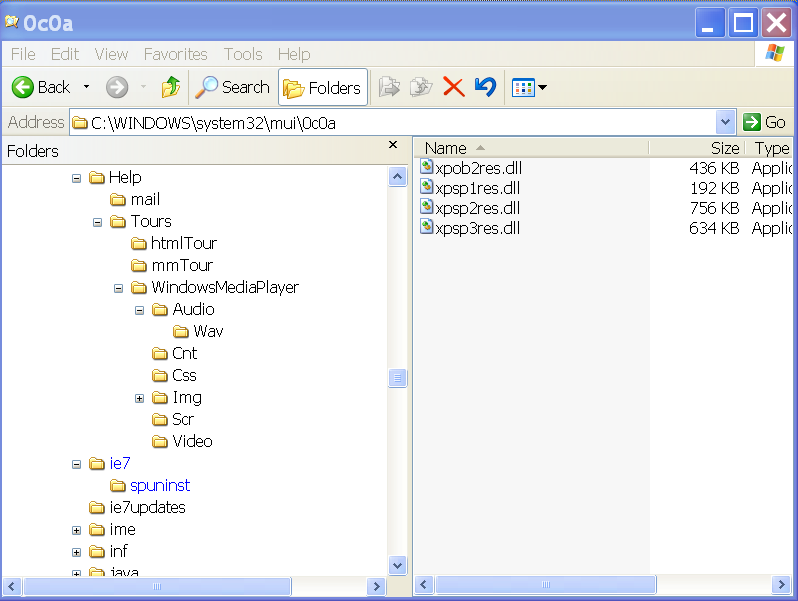Open the Edit menu
Screen dimensions: 798x601
click(x=65, y=54)
